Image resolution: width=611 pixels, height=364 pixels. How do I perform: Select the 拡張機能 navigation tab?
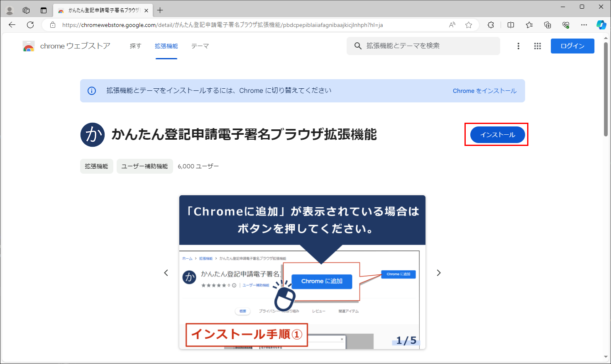click(x=166, y=46)
